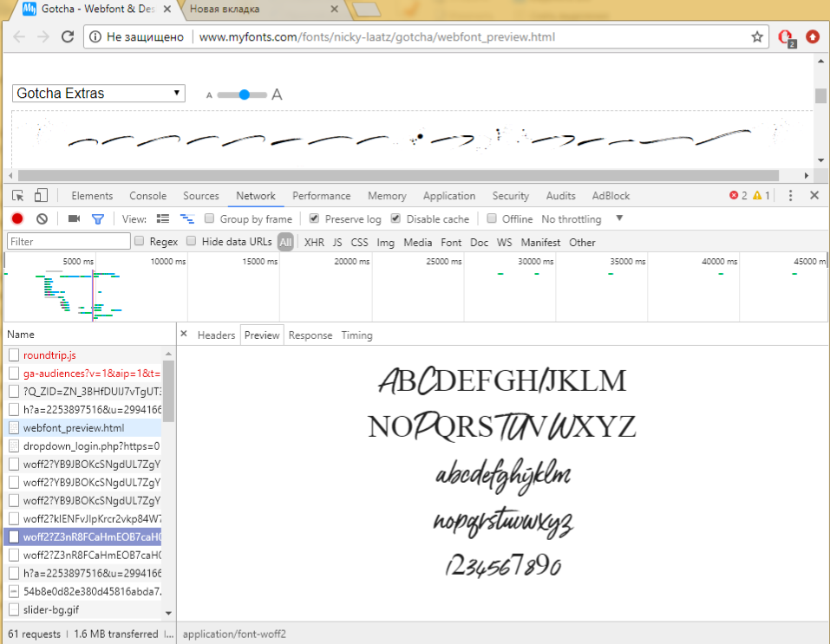Image resolution: width=830 pixels, height=644 pixels.
Task: Select the 54b8e0d82e380d45816abda7 request row
Action: [x=83, y=592]
